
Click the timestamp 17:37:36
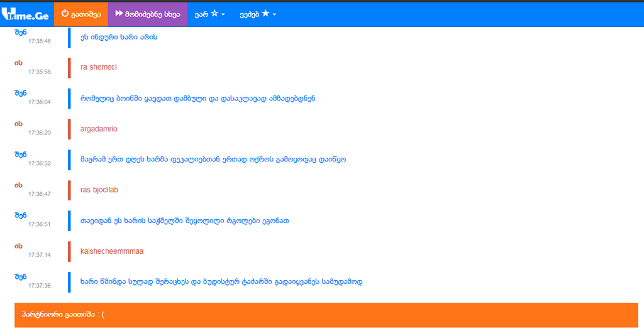pyautogui.click(x=40, y=286)
